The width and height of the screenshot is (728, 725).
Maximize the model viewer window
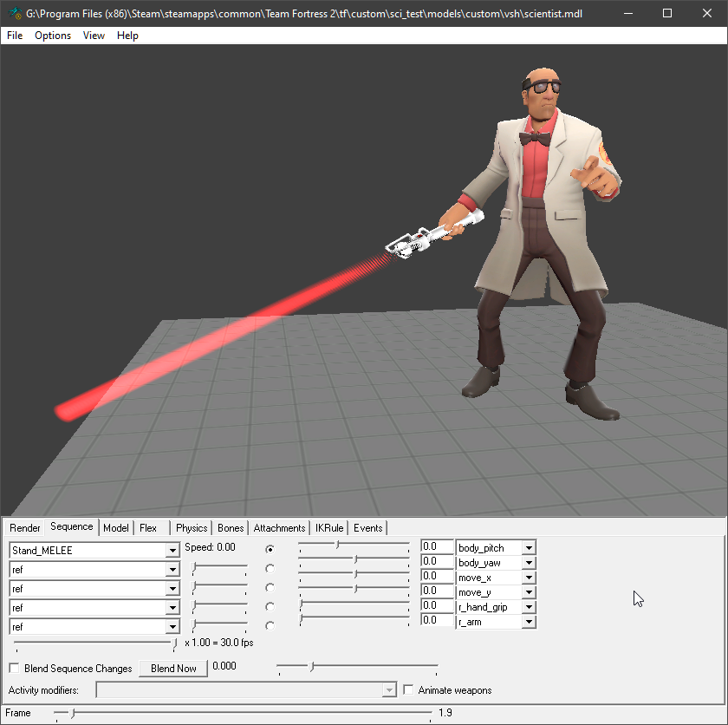(x=667, y=13)
